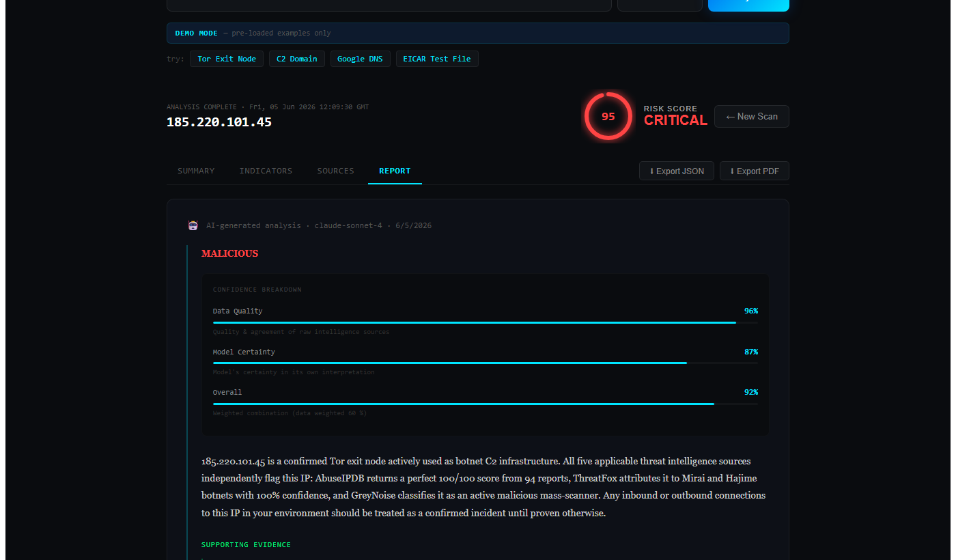Click the MALICIOUS verdict heading
Viewport: 956px width, 560px height.
(x=229, y=253)
